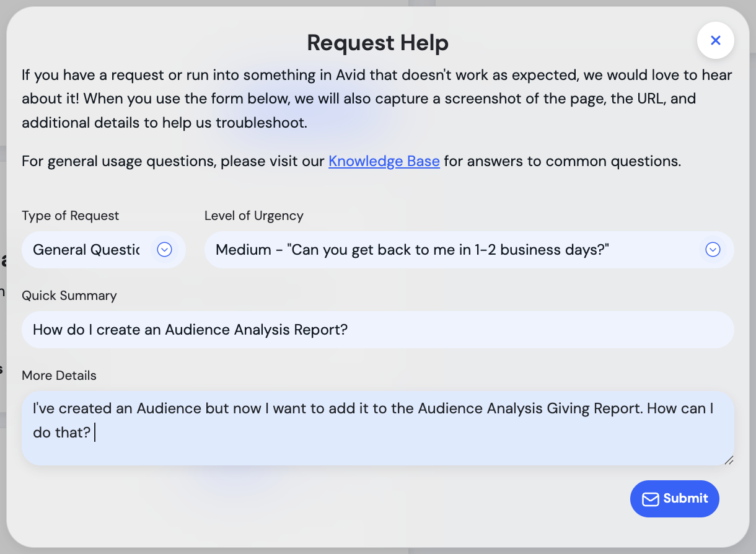The image size is (756, 554).
Task: Close the Request Help dialog
Action: [715, 40]
